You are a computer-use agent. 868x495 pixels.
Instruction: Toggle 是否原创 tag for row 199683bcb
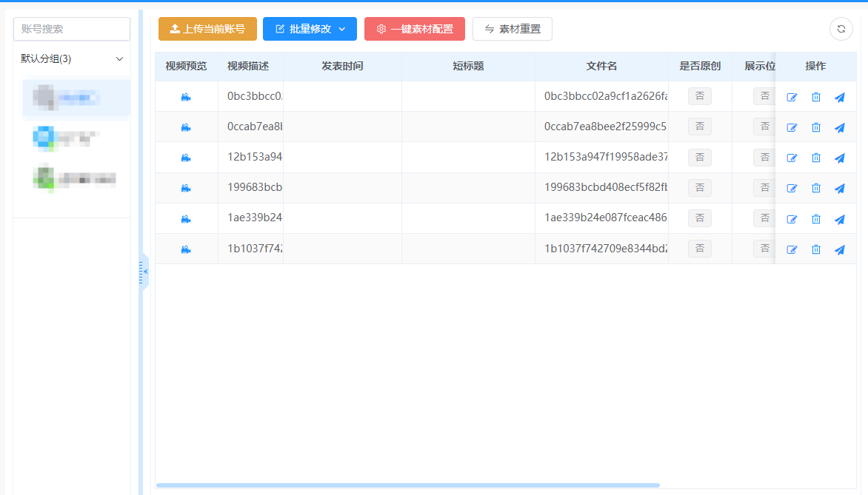pyautogui.click(x=699, y=188)
